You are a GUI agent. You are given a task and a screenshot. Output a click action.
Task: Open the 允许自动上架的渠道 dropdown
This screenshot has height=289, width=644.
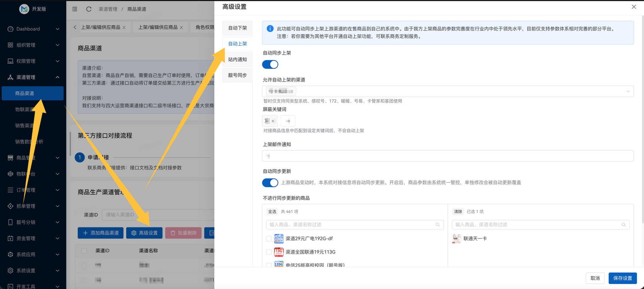(x=447, y=91)
